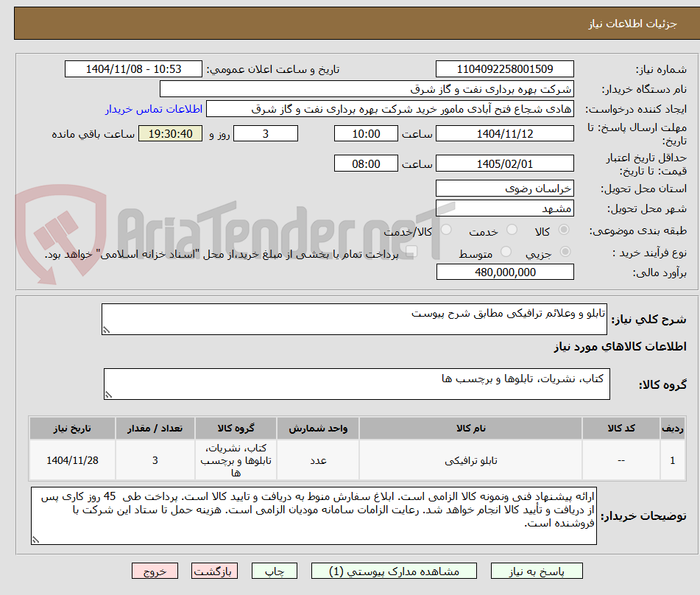Click the row number cell 1
The image size is (700, 595).
tap(673, 460)
